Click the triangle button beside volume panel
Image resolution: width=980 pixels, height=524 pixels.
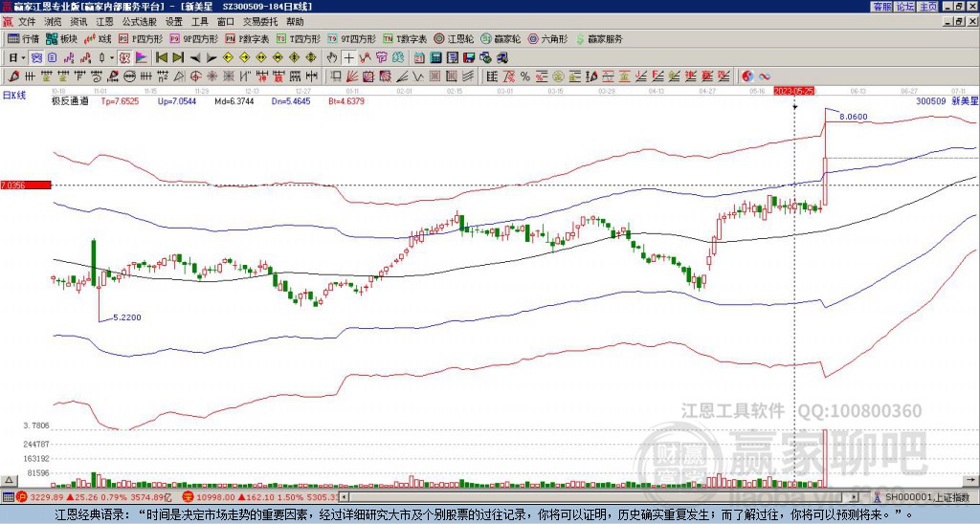click(x=8, y=480)
